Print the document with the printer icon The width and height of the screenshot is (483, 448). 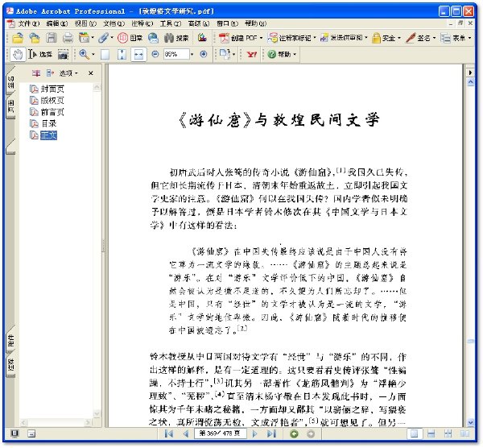68,38
